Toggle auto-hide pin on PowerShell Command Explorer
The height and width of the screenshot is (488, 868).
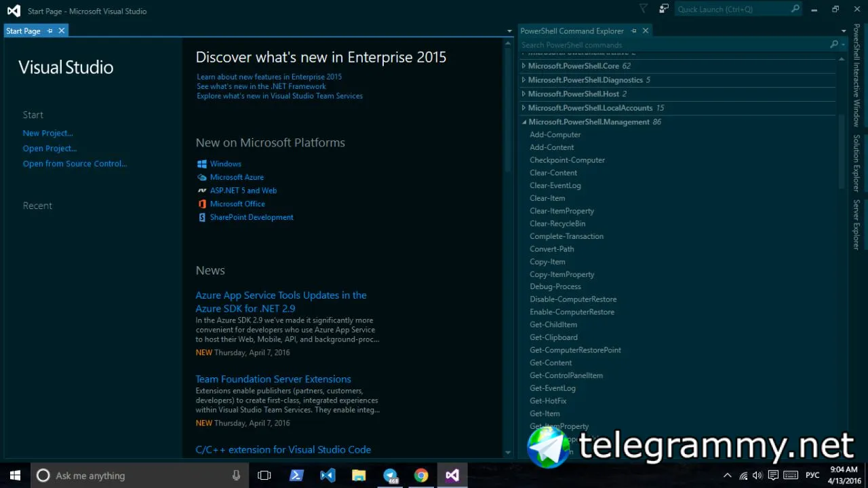(x=634, y=31)
